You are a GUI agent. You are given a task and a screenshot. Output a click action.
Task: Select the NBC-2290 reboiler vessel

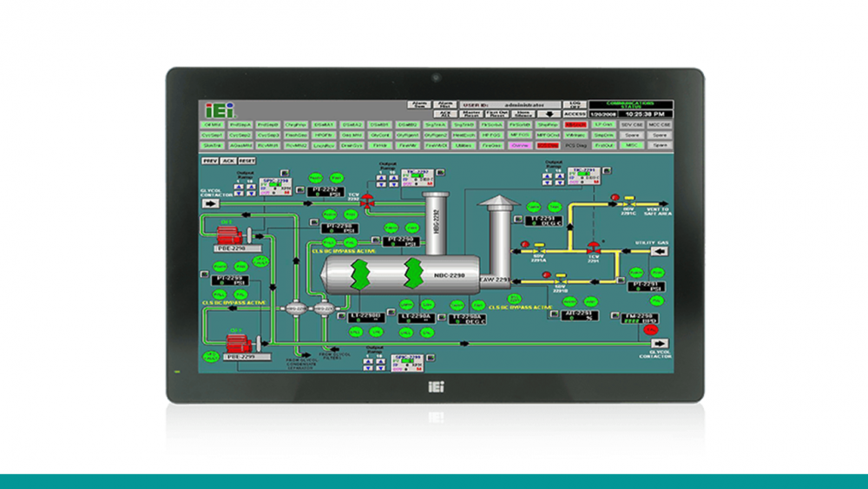coord(401,274)
